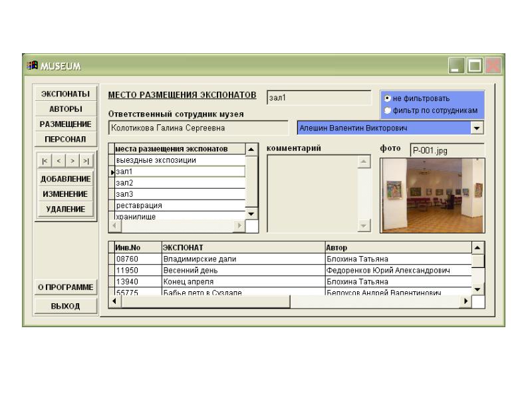Screen dimensions: 532x399
Task: Jump to last record navigation arrow
Action: 86,162
